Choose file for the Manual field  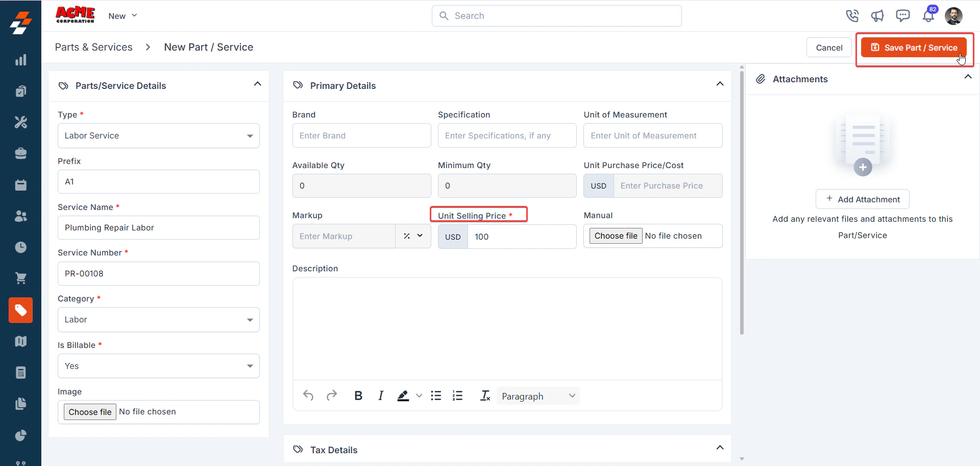tap(616, 236)
